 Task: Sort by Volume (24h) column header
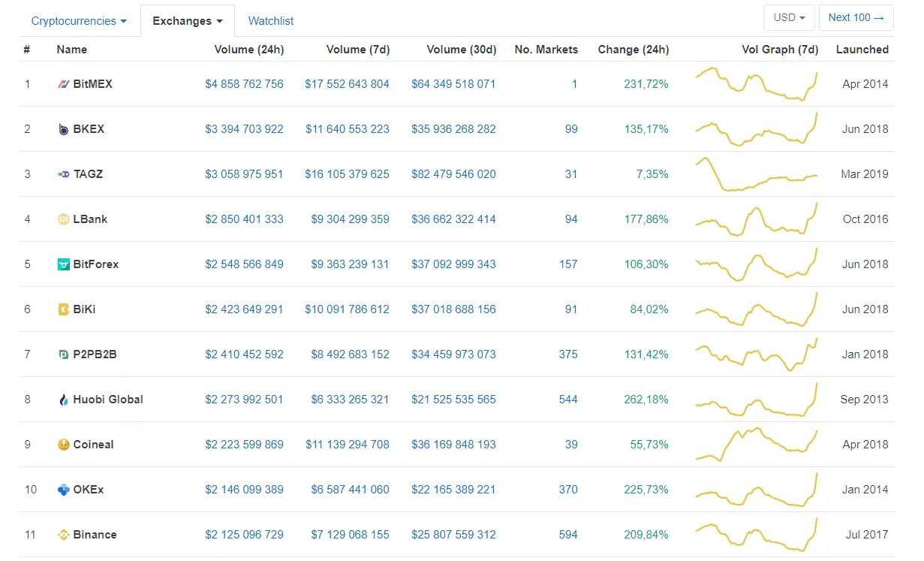pos(249,50)
